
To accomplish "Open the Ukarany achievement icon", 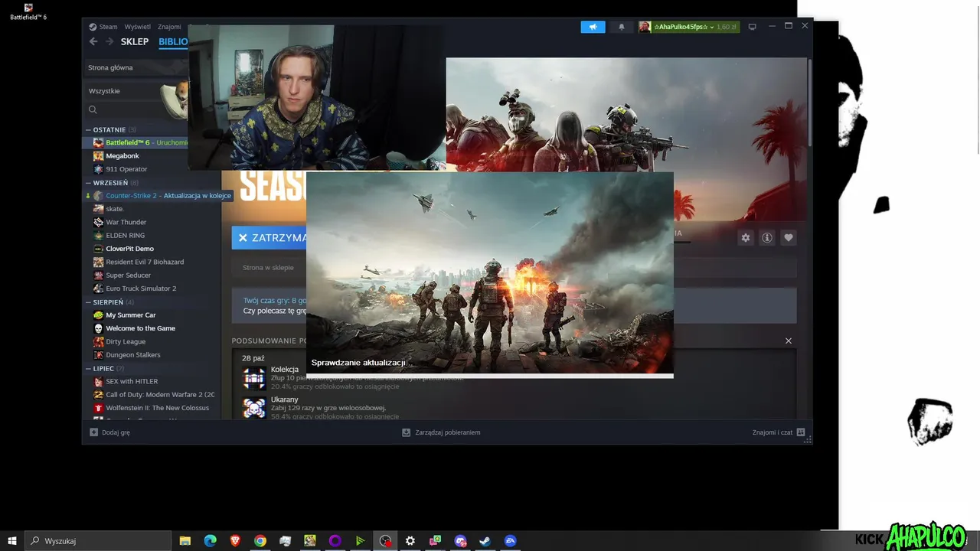I will pyautogui.click(x=254, y=408).
